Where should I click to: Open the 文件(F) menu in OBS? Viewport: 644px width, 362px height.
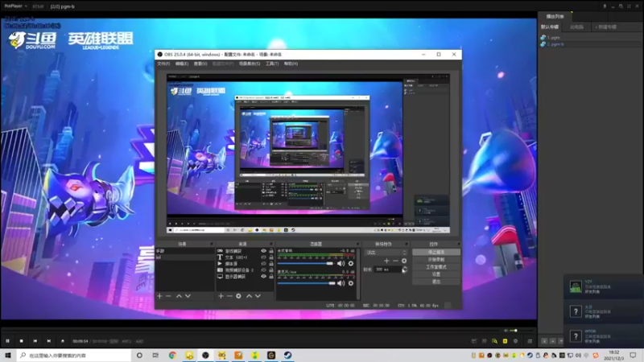point(163,64)
